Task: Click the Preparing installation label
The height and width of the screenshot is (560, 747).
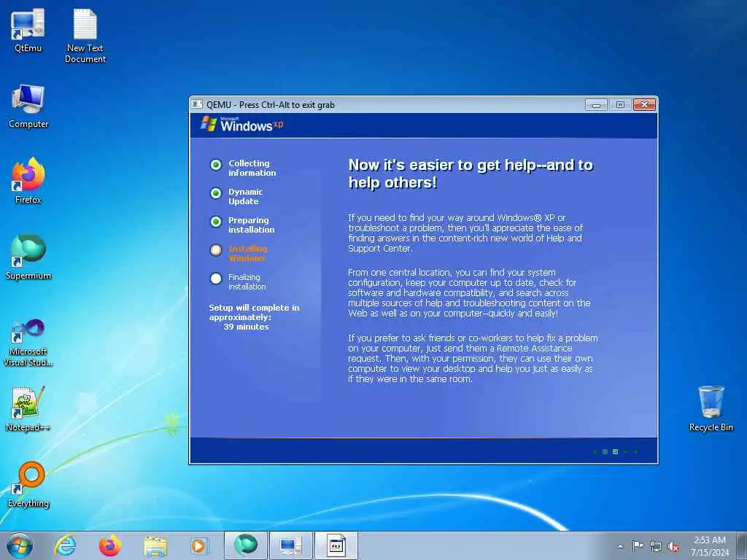Action: (251, 225)
